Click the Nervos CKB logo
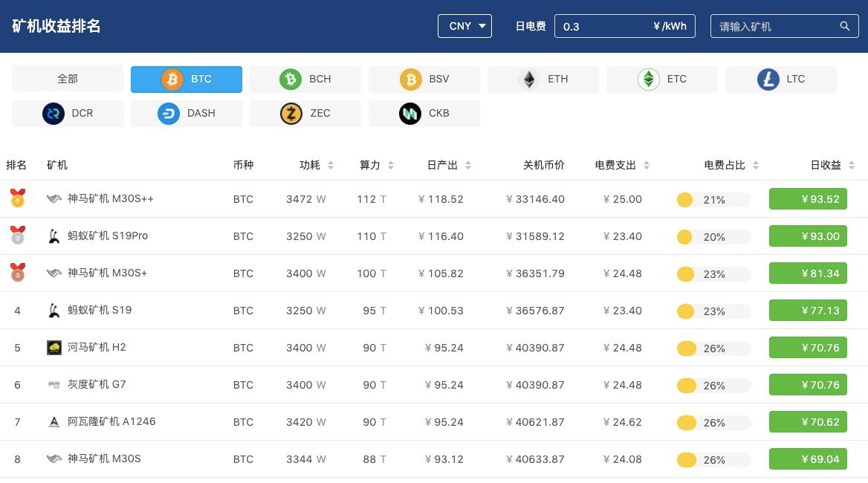The image size is (868, 483). pos(410,114)
